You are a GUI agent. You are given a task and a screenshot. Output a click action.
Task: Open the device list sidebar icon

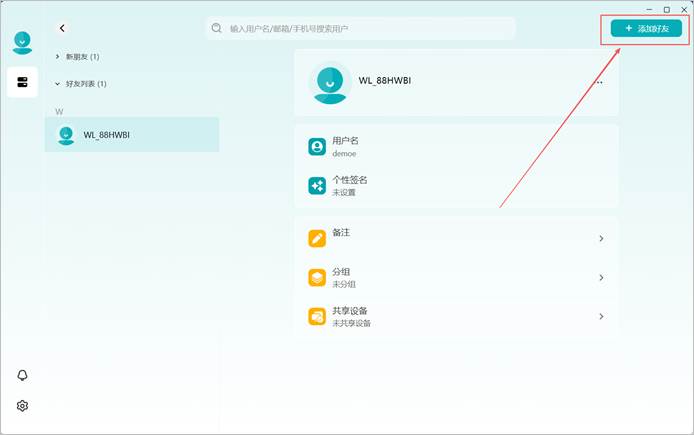pyautogui.click(x=22, y=82)
